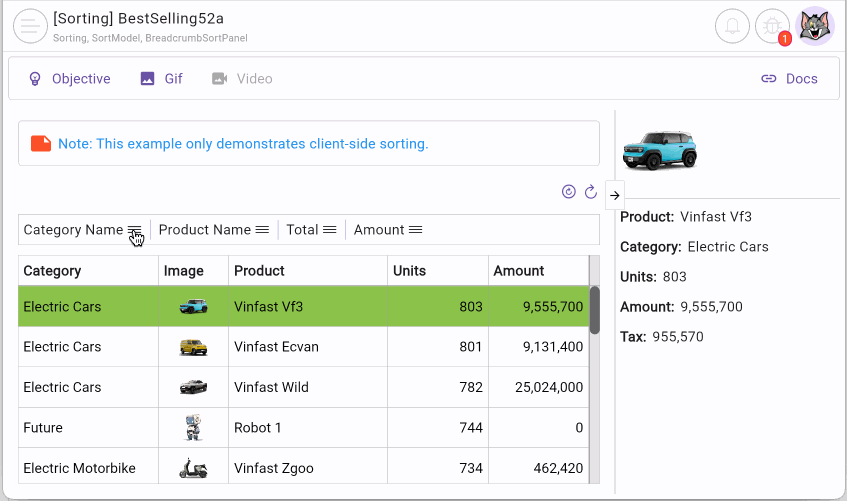Open the Tom cat user avatar
The width and height of the screenshot is (847, 501).
coord(814,26)
